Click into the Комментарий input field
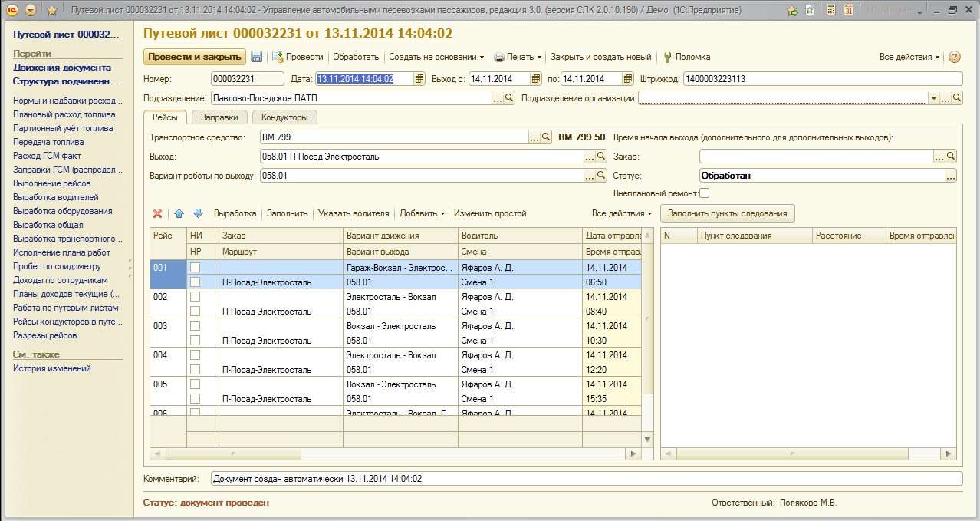This screenshot has height=521, width=980. (587, 479)
